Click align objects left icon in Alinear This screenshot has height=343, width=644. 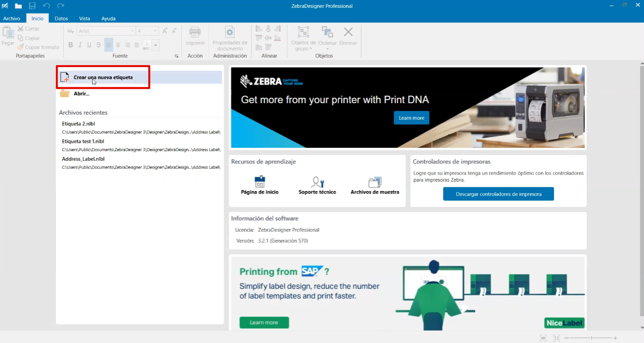click(x=259, y=29)
